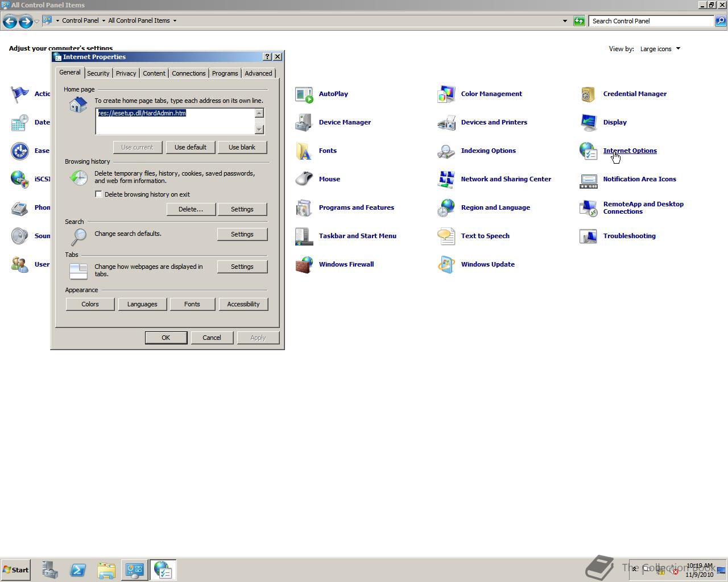
Task: Click OK in Internet Properties
Action: pyautogui.click(x=166, y=338)
